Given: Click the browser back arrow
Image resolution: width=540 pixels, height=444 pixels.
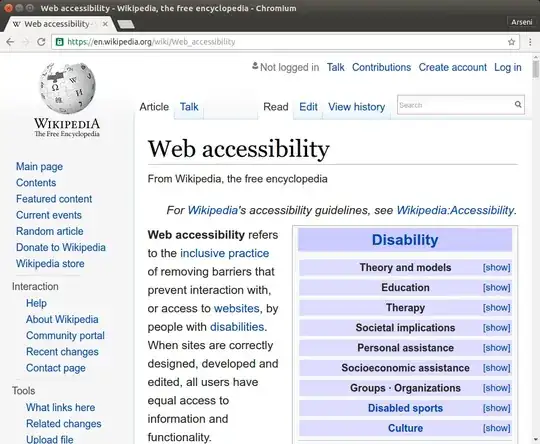Looking at the screenshot, I should coord(10,42).
